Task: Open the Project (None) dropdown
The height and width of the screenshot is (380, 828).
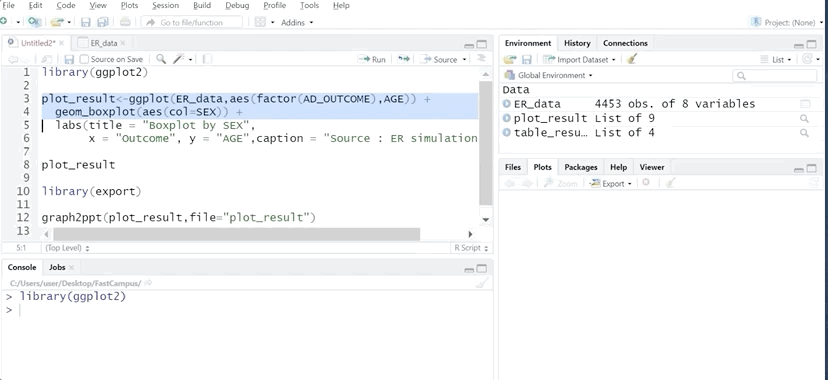Action: [786, 22]
